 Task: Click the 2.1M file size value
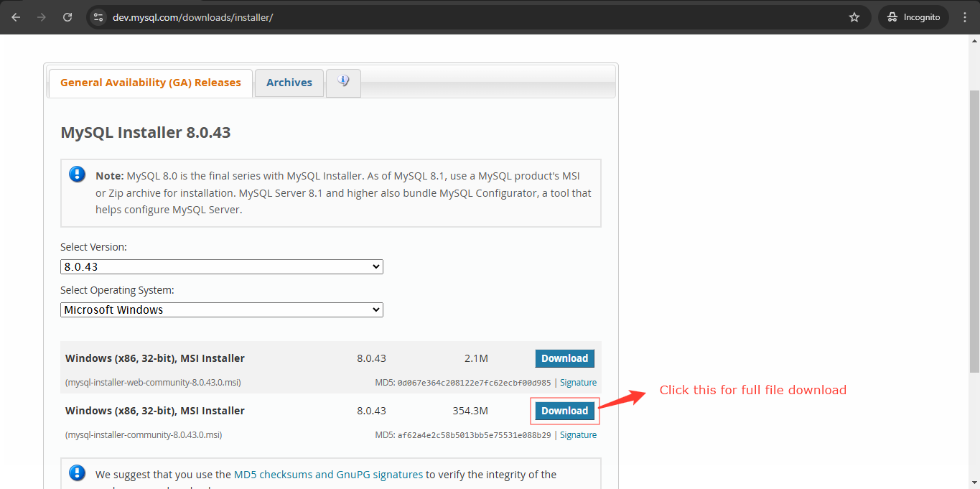(x=476, y=358)
